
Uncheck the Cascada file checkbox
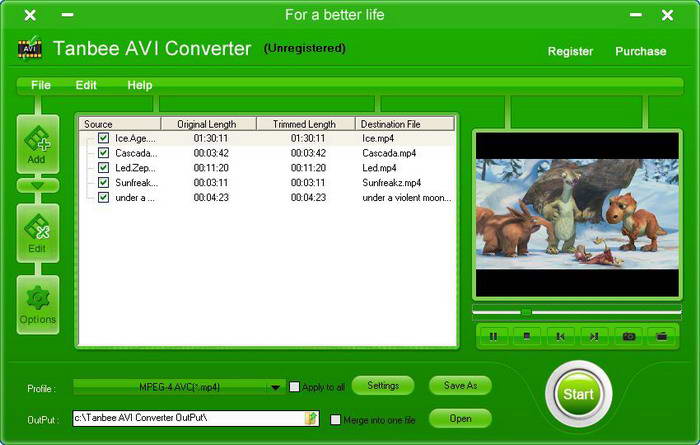coord(103,153)
